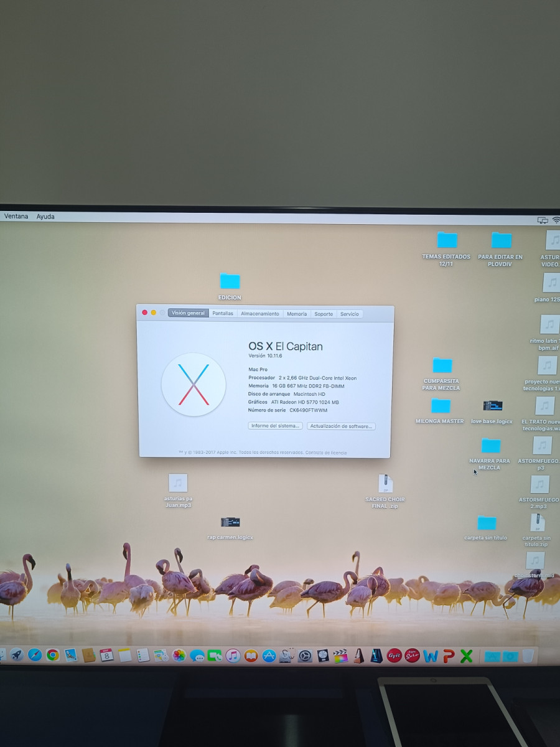This screenshot has width=560, height=747.
Task: Select the love base.logicx project file
Action: pos(492,412)
